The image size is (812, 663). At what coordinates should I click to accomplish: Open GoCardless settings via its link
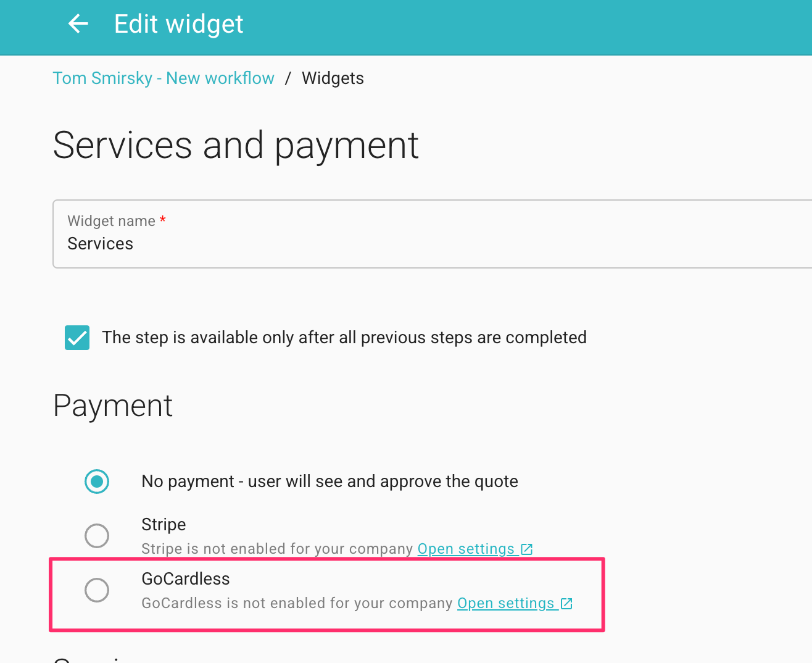(x=506, y=603)
